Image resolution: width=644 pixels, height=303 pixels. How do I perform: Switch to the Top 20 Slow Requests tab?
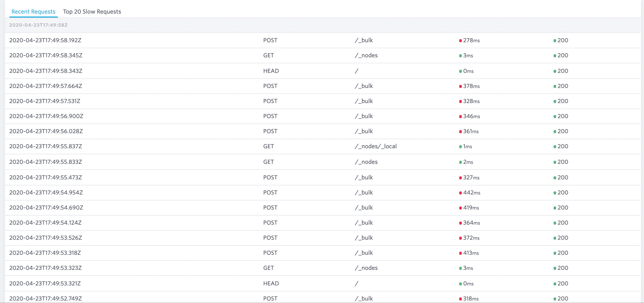click(92, 12)
